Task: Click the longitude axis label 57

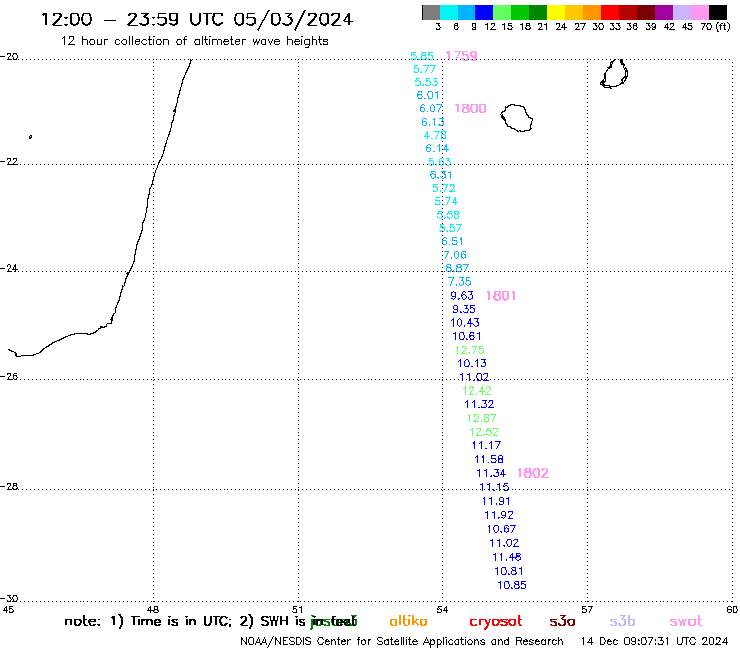Action: coord(587,609)
